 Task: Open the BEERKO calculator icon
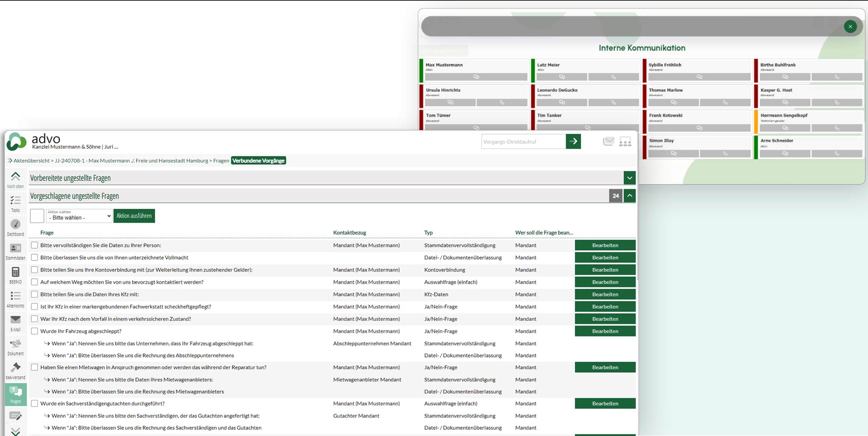[x=15, y=275]
